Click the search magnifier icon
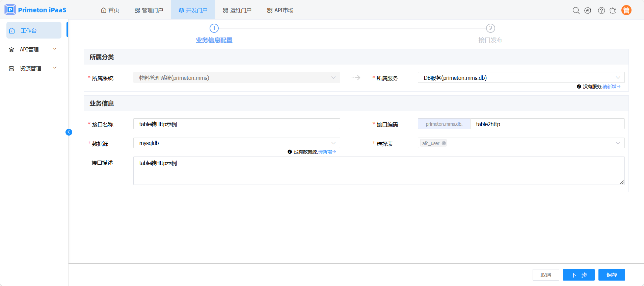Image resolution: width=644 pixels, height=286 pixels. [x=576, y=10]
